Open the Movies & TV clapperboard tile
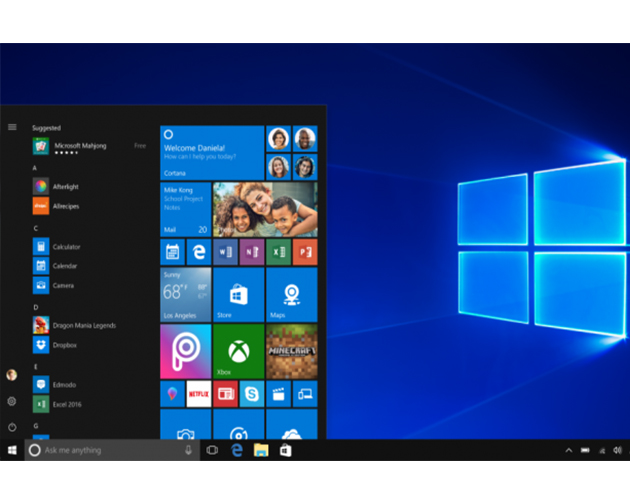630x490 pixels. click(x=278, y=394)
